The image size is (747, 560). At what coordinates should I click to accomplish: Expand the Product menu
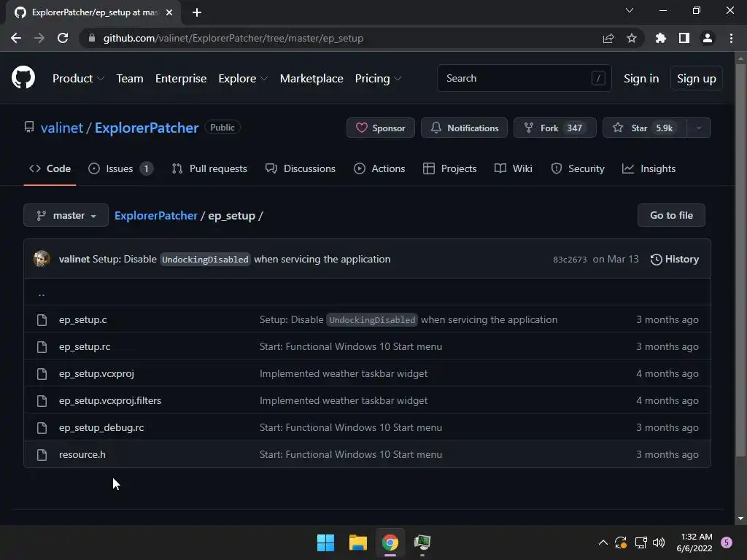[78, 78]
